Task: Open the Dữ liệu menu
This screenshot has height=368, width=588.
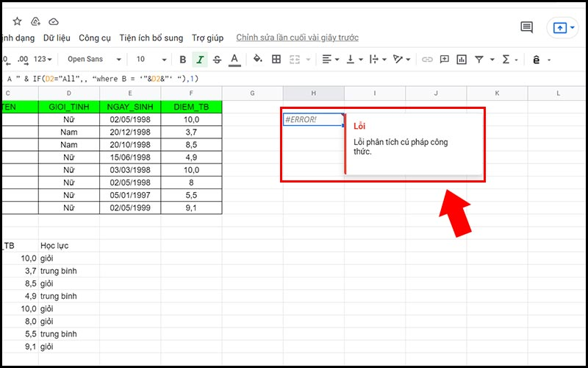Action: 57,38
